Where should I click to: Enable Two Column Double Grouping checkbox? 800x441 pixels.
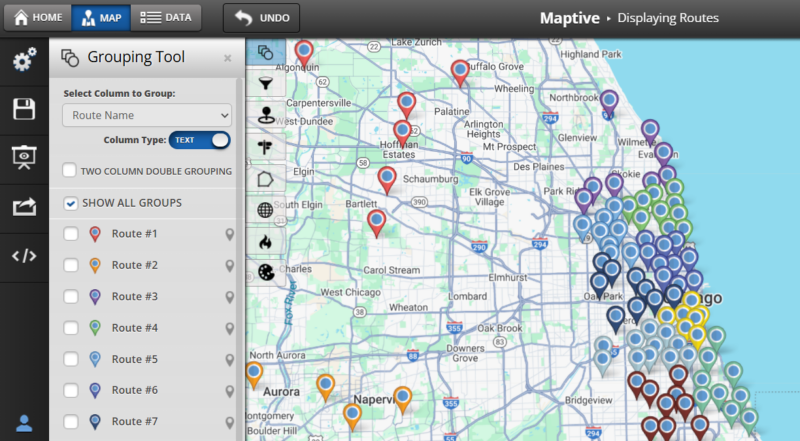[x=69, y=170]
